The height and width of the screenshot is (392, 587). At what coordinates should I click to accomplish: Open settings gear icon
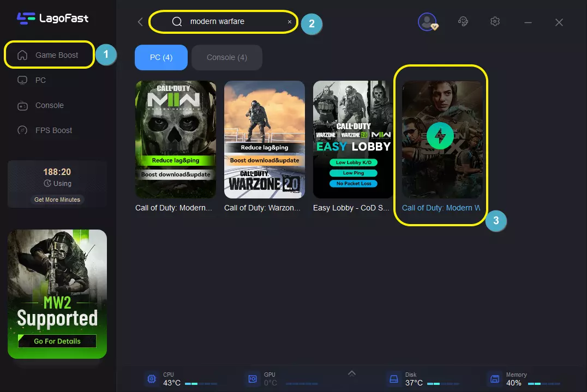tap(495, 21)
